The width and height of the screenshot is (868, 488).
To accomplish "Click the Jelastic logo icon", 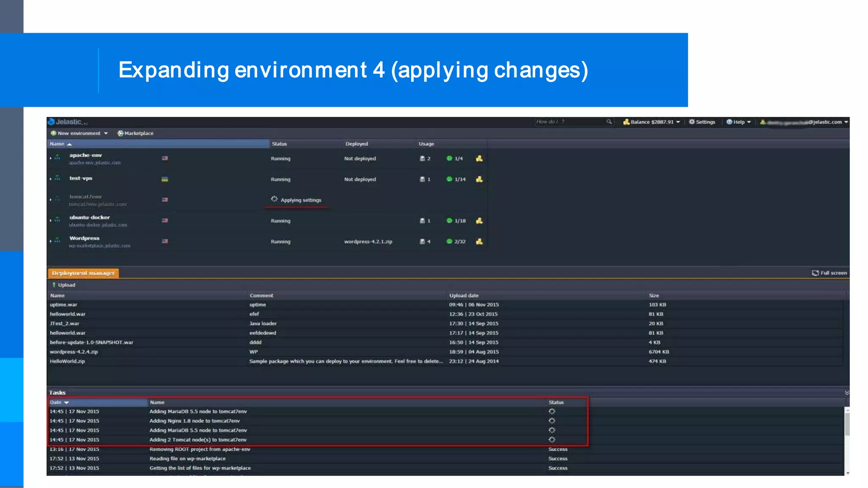I will (x=51, y=122).
